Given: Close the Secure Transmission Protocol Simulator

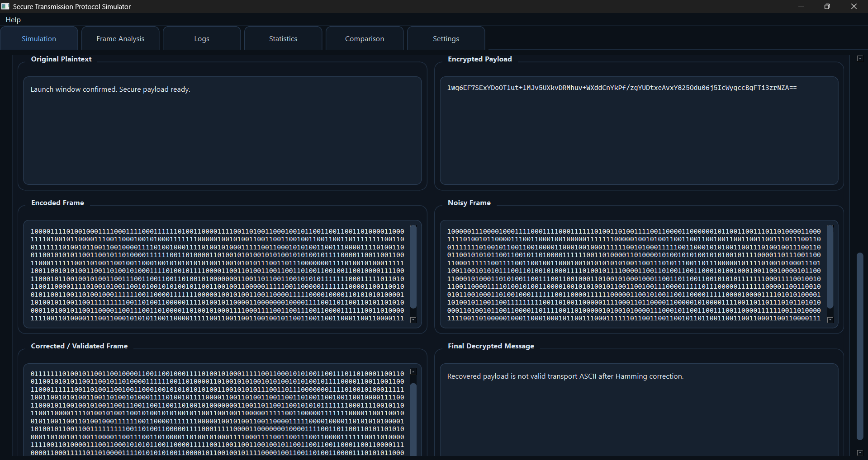Looking at the screenshot, I should pyautogui.click(x=854, y=6).
